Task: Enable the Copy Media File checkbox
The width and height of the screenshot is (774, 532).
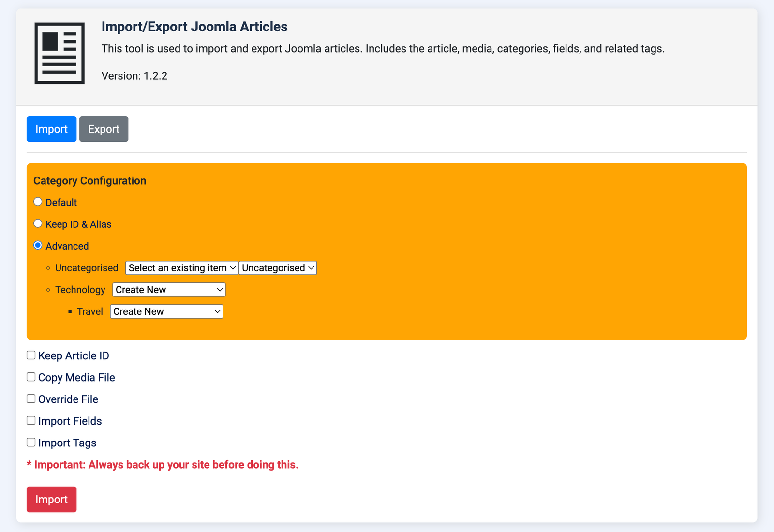Action: tap(31, 377)
